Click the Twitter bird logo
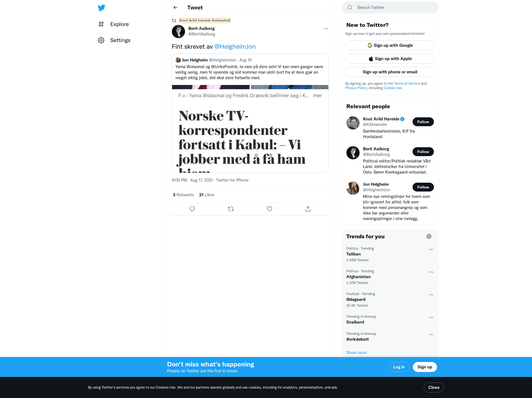This screenshot has width=532, height=398. pos(101,8)
